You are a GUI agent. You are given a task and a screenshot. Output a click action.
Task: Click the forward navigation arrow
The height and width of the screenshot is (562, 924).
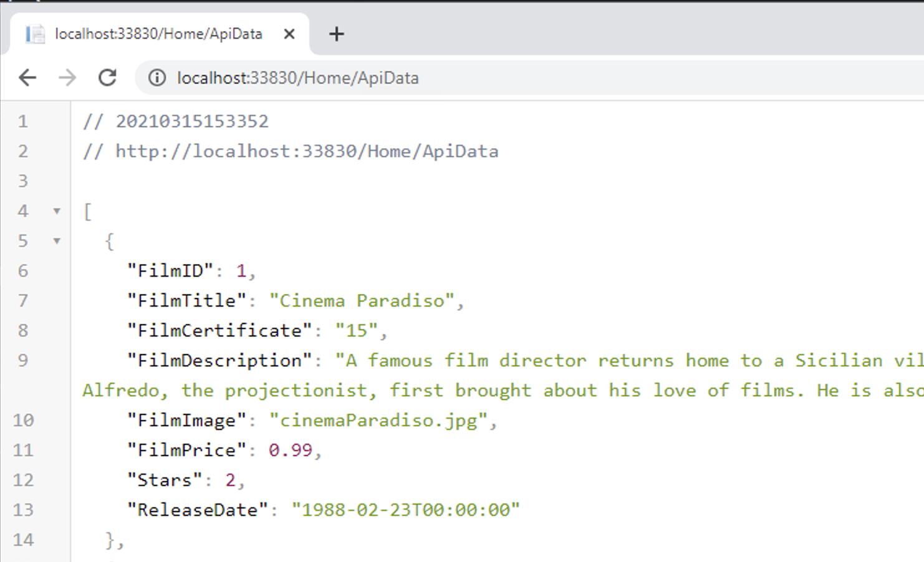(67, 77)
